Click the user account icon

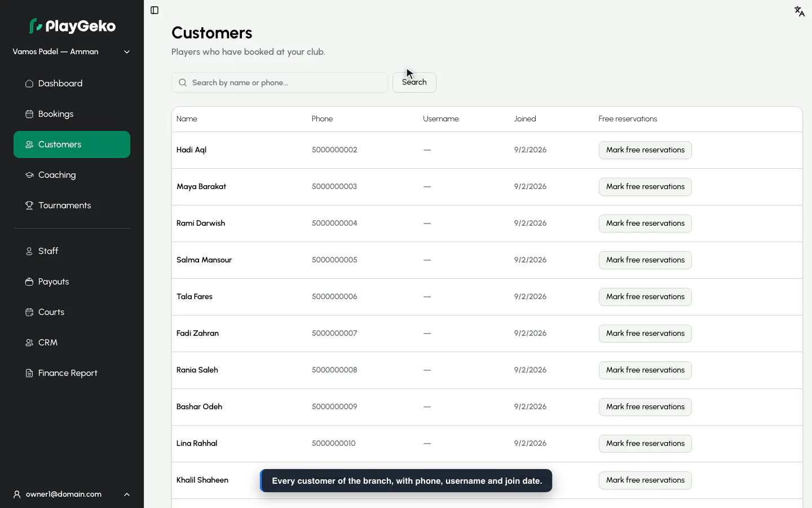(x=17, y=494)
